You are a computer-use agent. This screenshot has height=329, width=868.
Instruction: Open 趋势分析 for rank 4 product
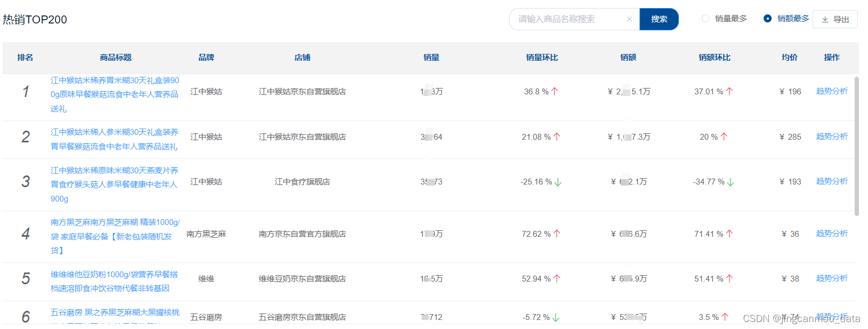(832, 234)
